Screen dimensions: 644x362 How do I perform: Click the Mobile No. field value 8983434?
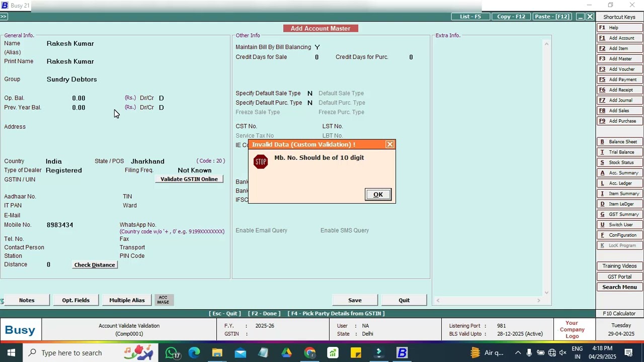[60, 225]
